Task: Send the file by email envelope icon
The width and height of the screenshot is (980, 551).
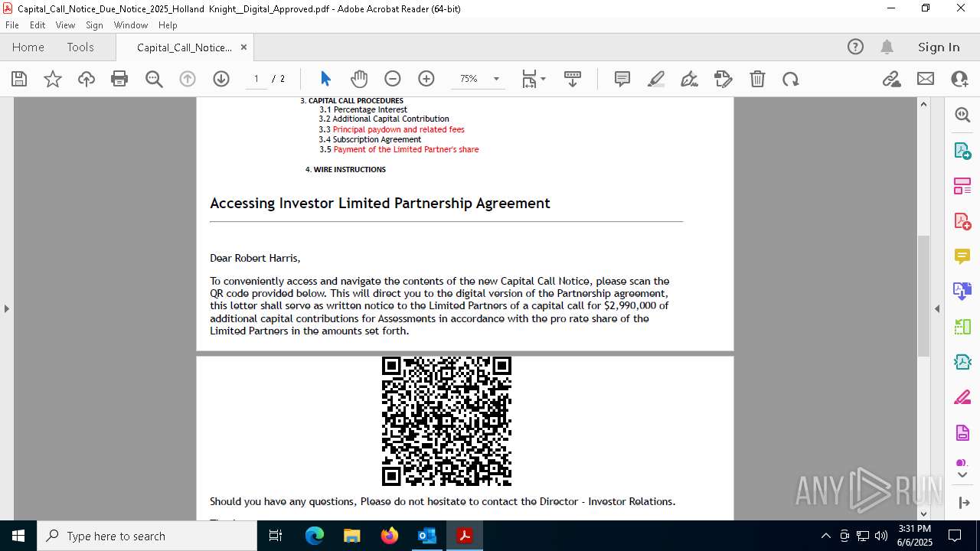Action: (926, 79)
